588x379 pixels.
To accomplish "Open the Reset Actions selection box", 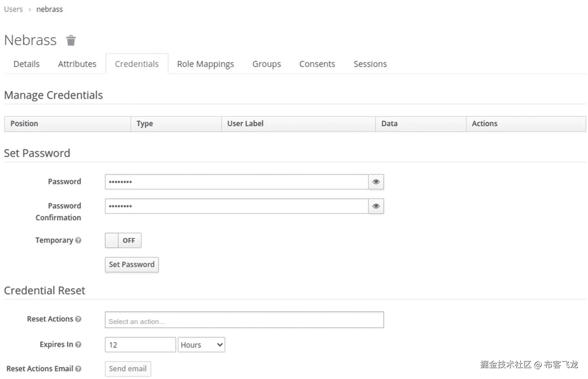I will [x=244, y=320].
